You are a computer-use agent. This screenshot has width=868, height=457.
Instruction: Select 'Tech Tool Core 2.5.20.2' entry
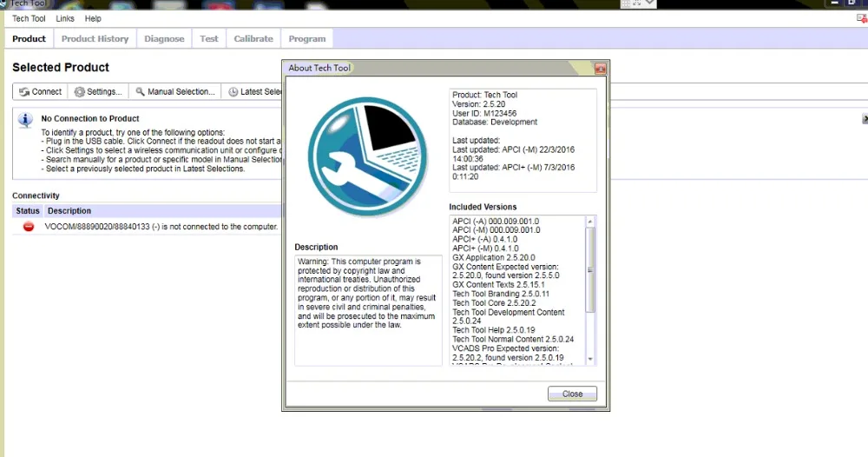495,303
